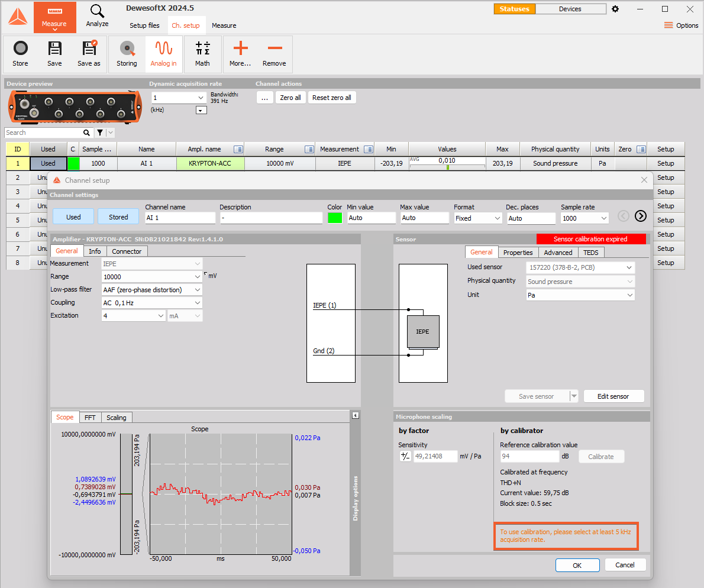Screen dimensions: 704x588
Task: Open Zero column options icon
Action: pyautogui.click(x=642, y=150)
